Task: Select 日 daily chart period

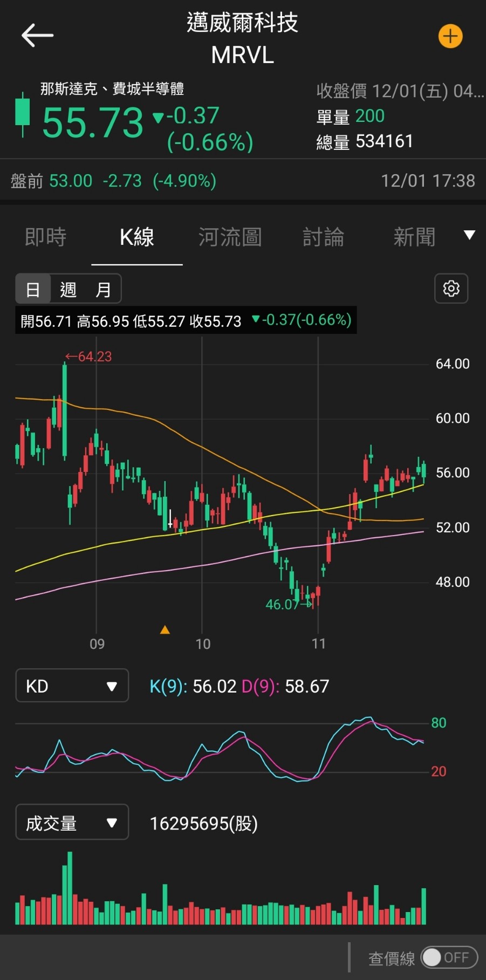Action: click(33, 290)
